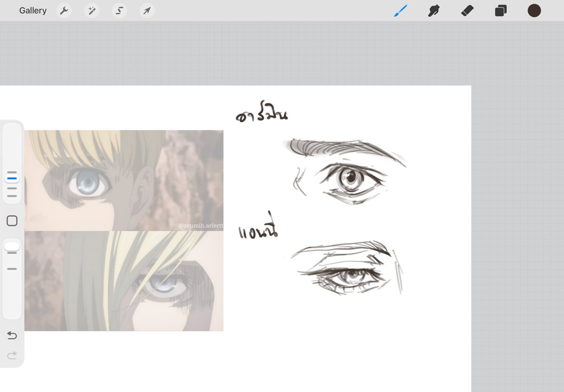
Task: Activate the Transform arrow tool
Action: click(147, 10)
